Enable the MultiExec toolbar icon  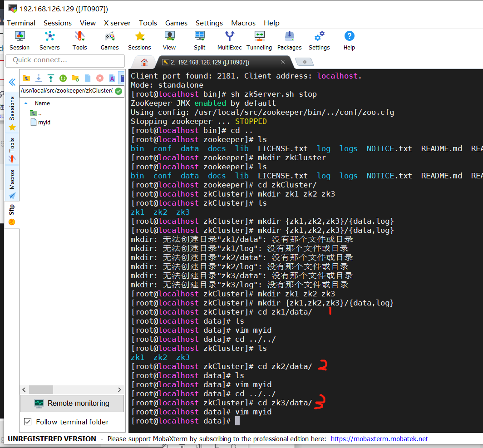point(230,40)
